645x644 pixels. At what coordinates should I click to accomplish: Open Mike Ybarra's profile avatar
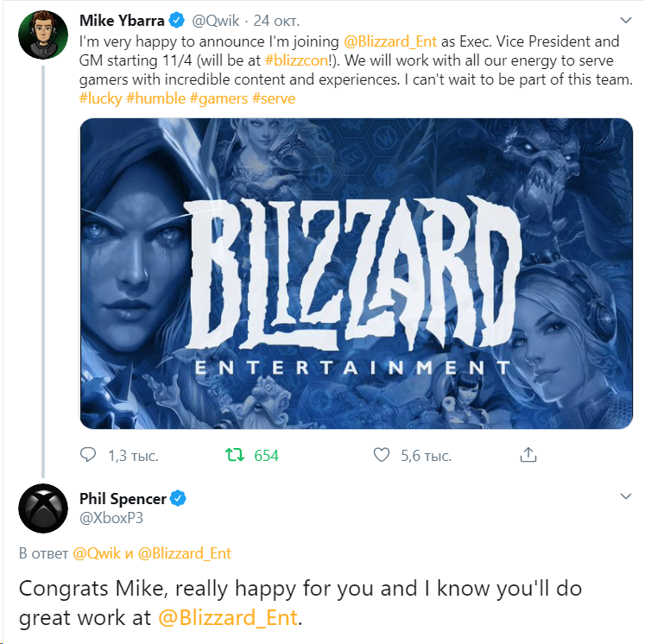[x=43, y=35]
